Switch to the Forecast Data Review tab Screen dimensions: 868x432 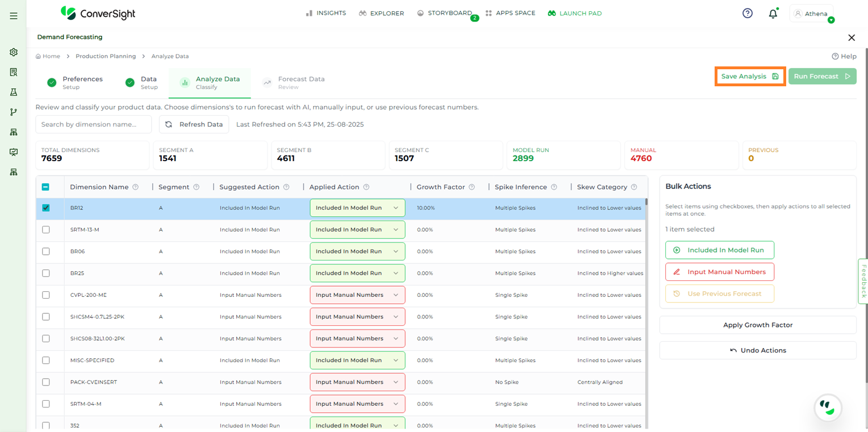tap(294, 83)
